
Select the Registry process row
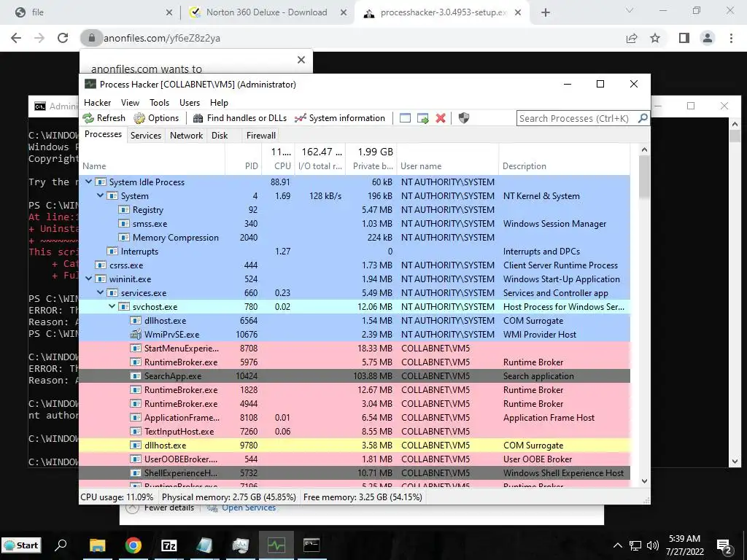point(355,209)
